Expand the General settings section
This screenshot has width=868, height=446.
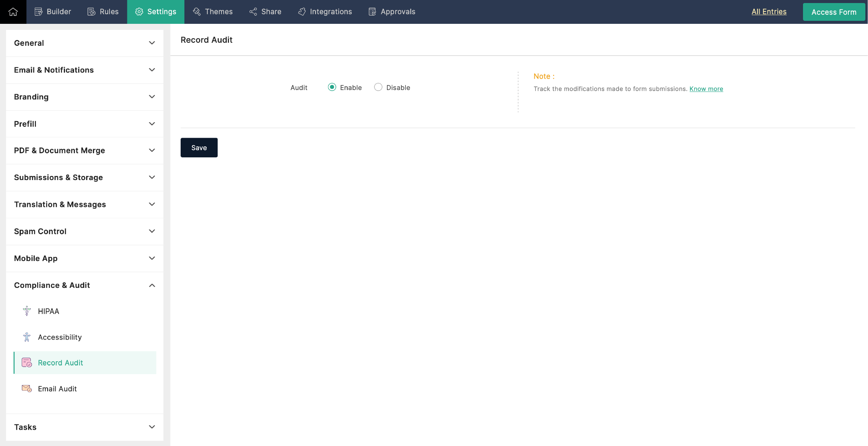tap(152, 43)
